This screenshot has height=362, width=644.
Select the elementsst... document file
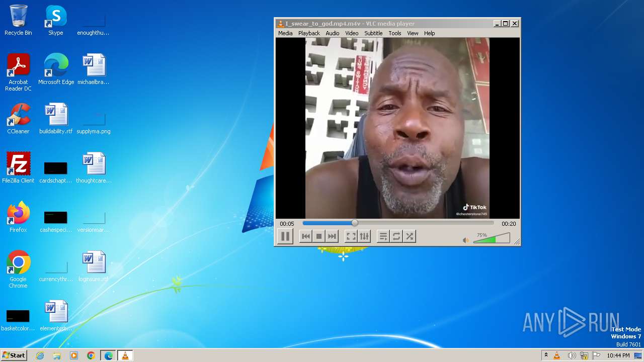pos(56,316)
